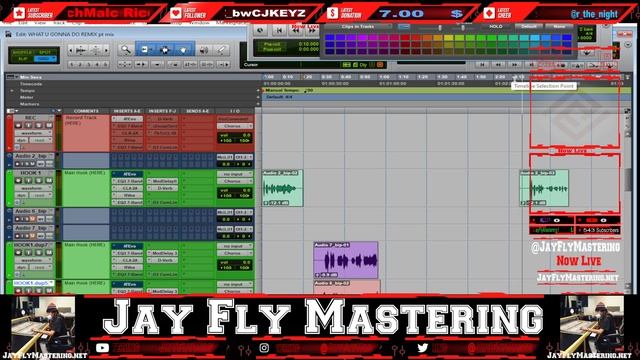Click the edit window vertical scrollbar

[627, 180]
